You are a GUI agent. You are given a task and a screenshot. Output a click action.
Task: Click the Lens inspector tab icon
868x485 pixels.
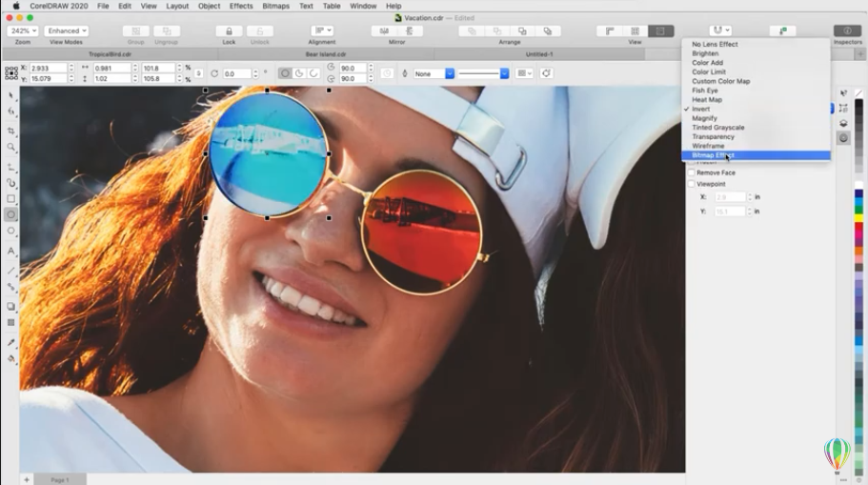pyautogui.click(x=843, y=139)
